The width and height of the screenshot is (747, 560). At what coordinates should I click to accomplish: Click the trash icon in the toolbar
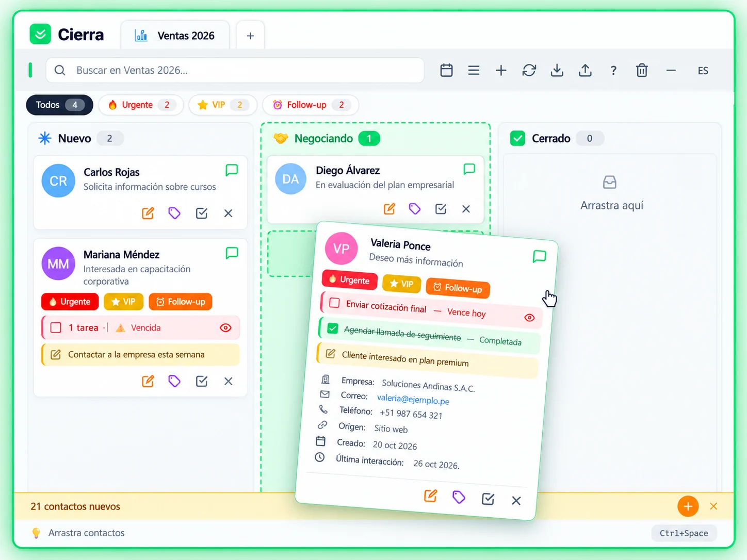pyautogui.click(x=642, y=70)
